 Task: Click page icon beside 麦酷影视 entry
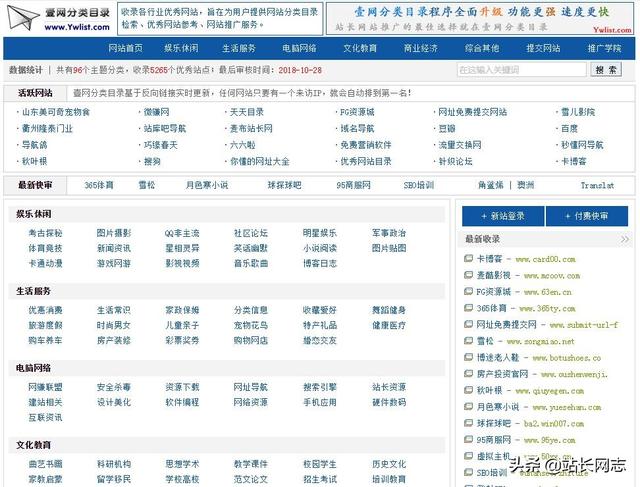468,275
